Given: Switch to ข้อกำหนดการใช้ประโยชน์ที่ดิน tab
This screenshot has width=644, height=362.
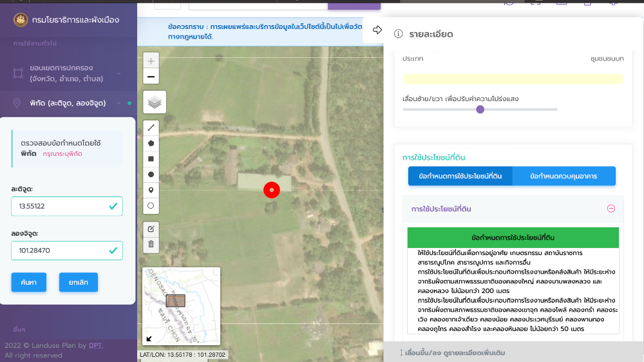Looking at the screenshot, I should (x=460, y=176).
